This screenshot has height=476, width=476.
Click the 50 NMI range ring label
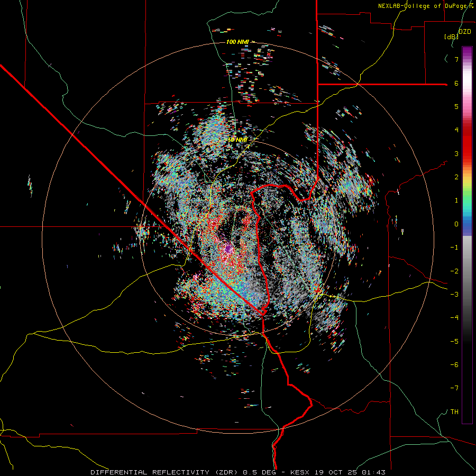tap(237, 140)
